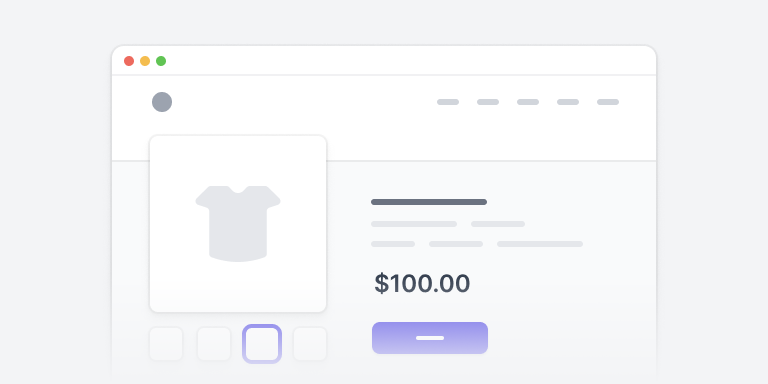The image size is (768, 384).
Task: Click the $100.00 price text
Action: [x=422, y=284]
